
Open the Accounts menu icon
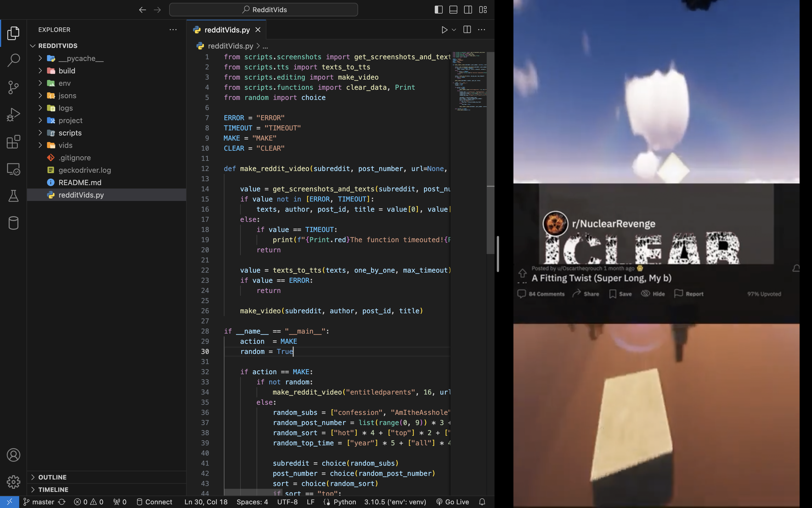pos(14,455)
